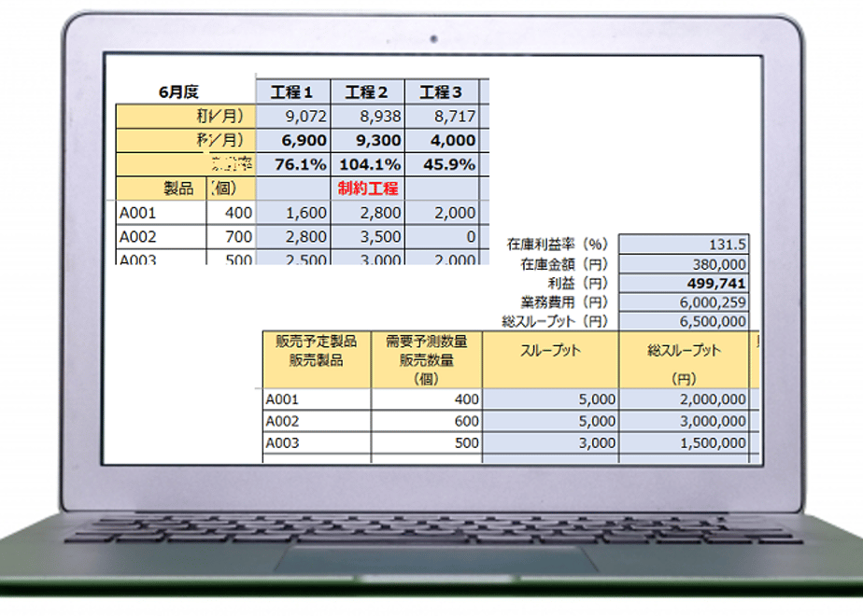Select the 380,000 value cell
Screen dimensions: 863x616
click(x=684, y=264)
